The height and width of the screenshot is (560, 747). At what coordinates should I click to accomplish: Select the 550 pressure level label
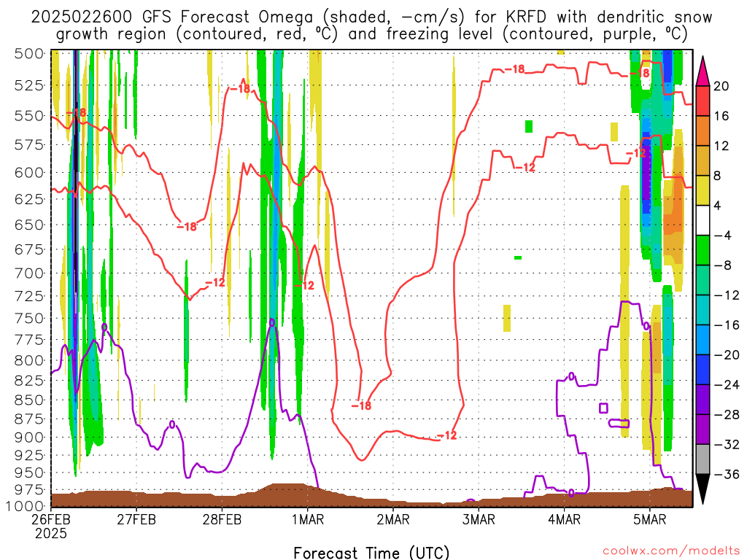[x=29, y=116]
